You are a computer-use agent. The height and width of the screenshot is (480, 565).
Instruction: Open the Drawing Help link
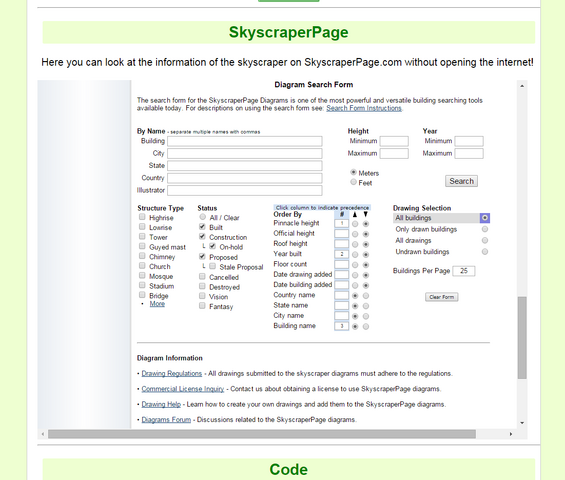161,404
